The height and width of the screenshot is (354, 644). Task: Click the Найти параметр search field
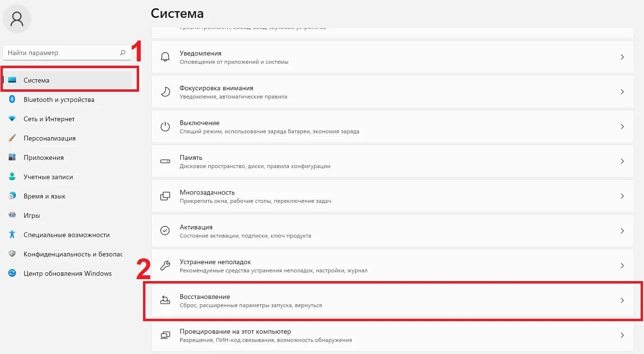click(x=60, y=53)
